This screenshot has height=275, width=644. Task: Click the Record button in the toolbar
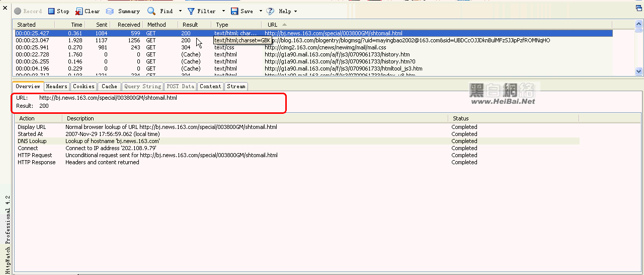(28, 11)
